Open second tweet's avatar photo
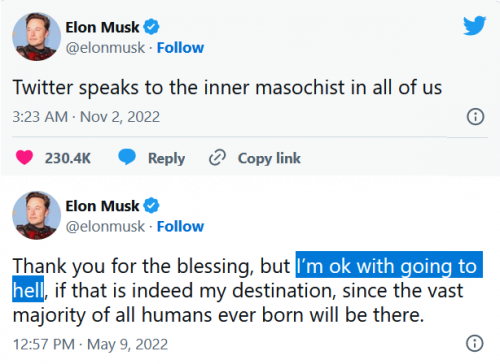500x364 pixels. point(36,215)
